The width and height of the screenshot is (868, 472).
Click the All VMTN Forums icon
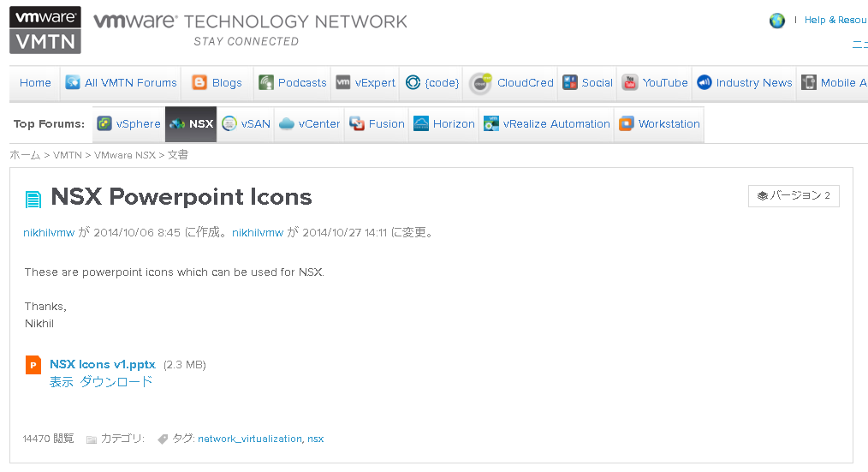click(x=73, y=82)
